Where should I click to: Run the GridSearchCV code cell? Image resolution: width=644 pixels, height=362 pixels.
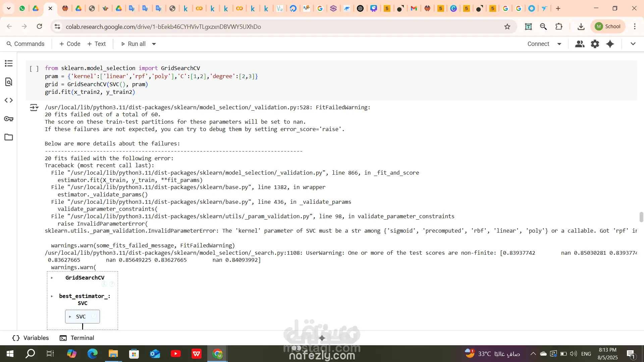coord(34,69)
